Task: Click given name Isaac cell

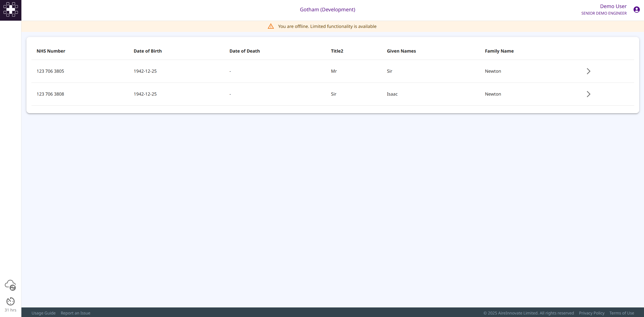Action: click(392, 94)
